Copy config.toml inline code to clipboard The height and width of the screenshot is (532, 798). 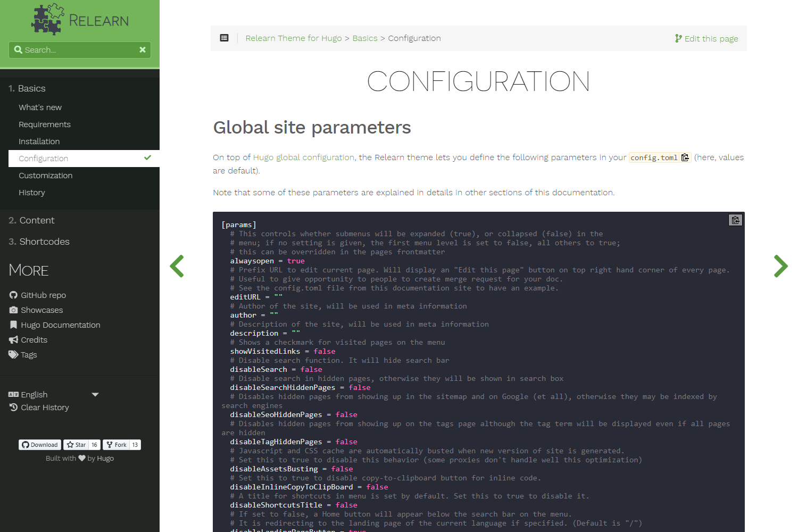point(685,157)
